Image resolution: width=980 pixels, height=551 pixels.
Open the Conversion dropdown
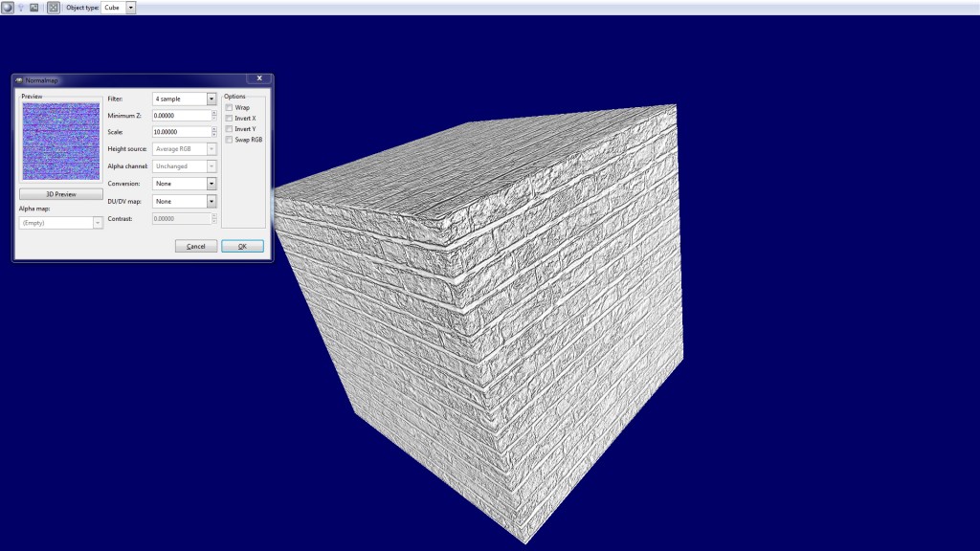[x=185, y=184]
